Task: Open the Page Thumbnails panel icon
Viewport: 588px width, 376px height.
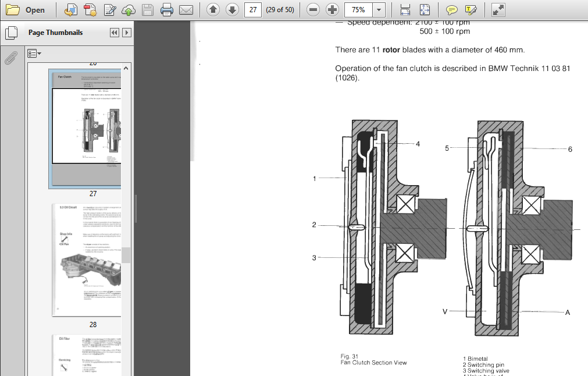Action: pos(11,33)
